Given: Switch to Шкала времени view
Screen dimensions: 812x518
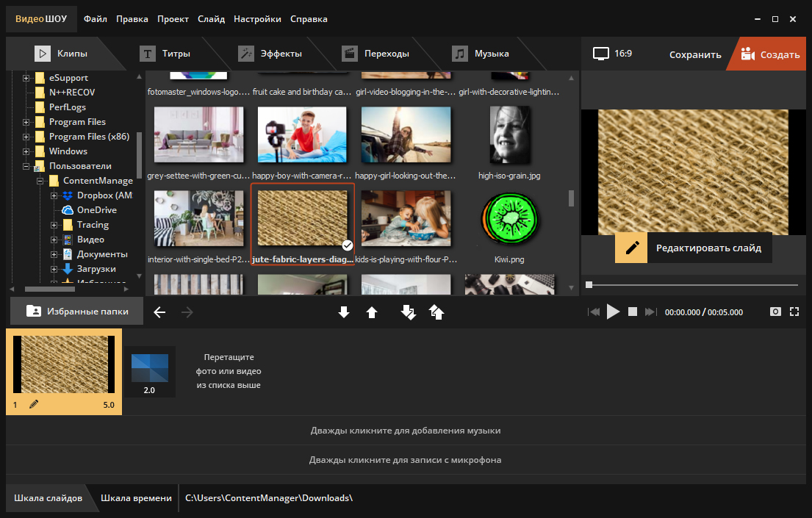Looking at the screenshot, I should [x=136, y=498].
